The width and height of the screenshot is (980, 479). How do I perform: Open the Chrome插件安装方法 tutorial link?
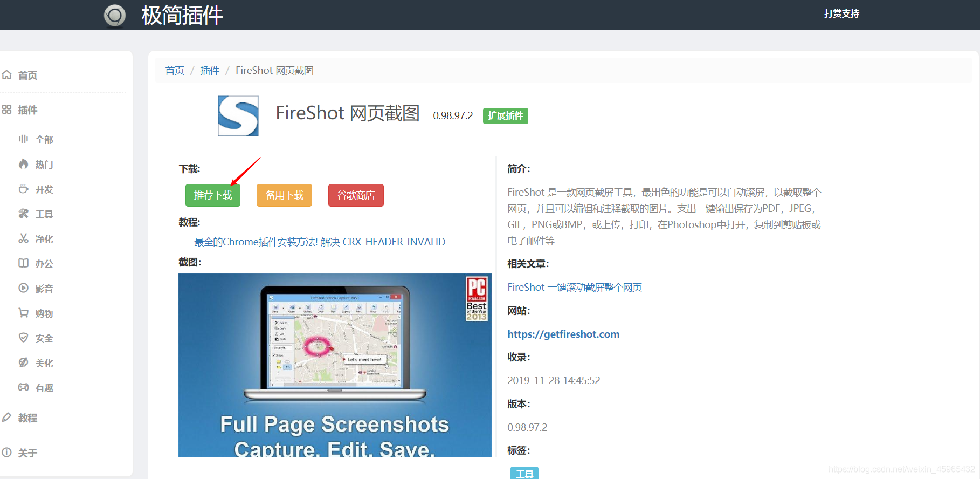tap(320, 242)
